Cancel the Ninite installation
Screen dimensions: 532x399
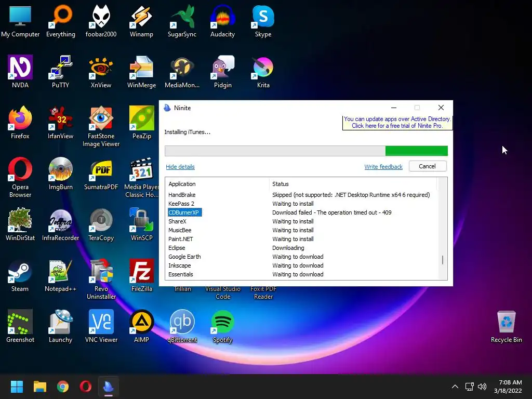pyautogui.click(x=428, y=166)
